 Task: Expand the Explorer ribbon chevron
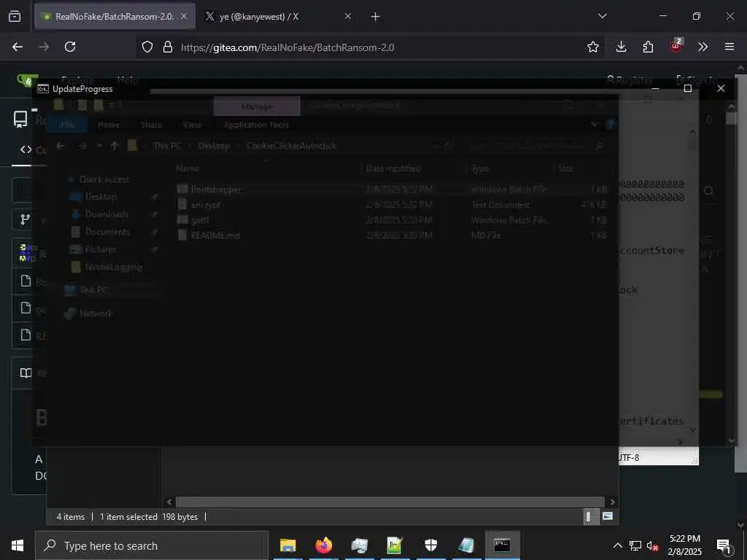click(594, 124)
